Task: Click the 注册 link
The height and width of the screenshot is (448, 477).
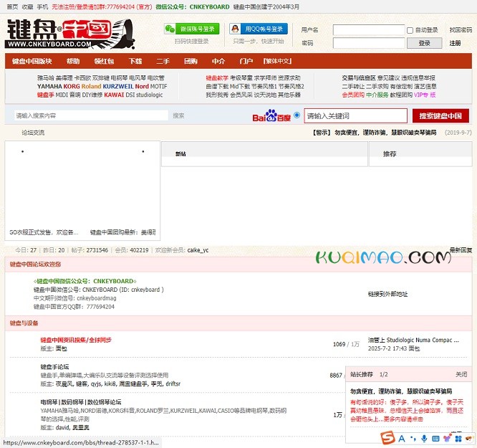Action: (x=455, y=43)
